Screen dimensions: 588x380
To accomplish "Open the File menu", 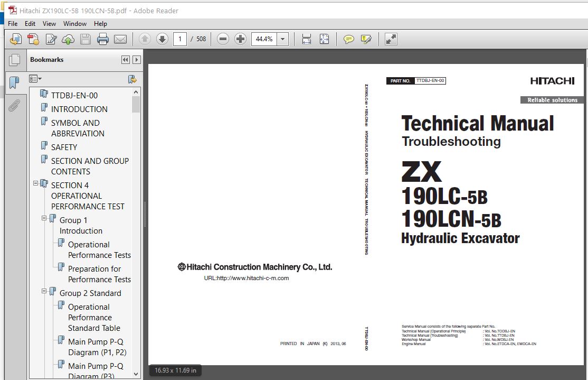I will click(13, 24).
